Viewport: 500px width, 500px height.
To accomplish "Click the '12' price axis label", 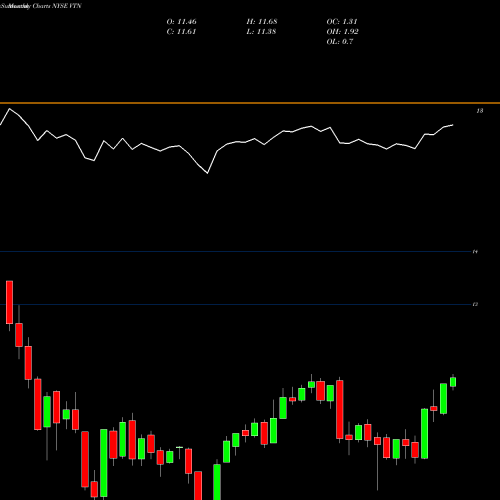I will tap(475, 304).
